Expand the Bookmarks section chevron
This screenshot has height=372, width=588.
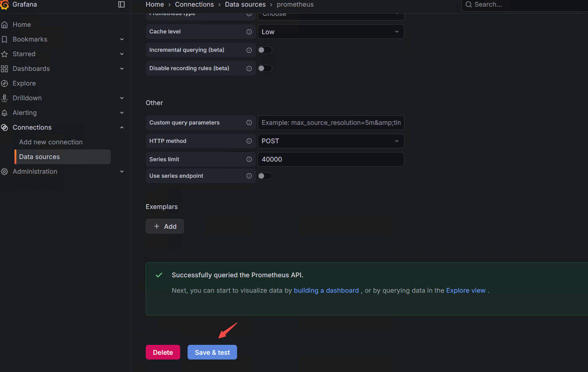[x=122, y=39]
